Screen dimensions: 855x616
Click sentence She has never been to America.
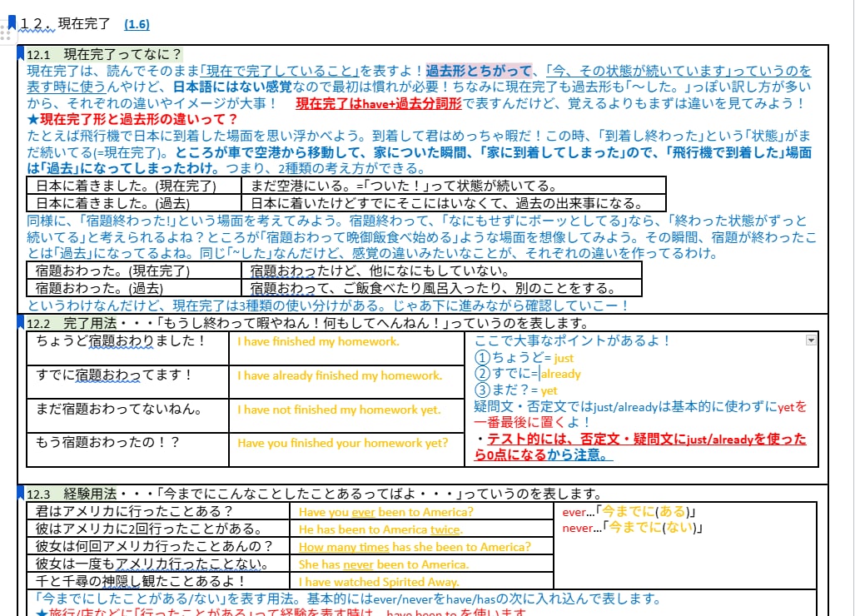tap(383, 564)
